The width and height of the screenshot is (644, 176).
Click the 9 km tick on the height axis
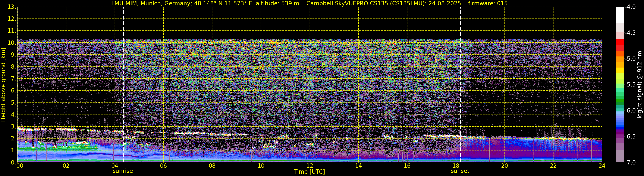(x=13, y=55)
